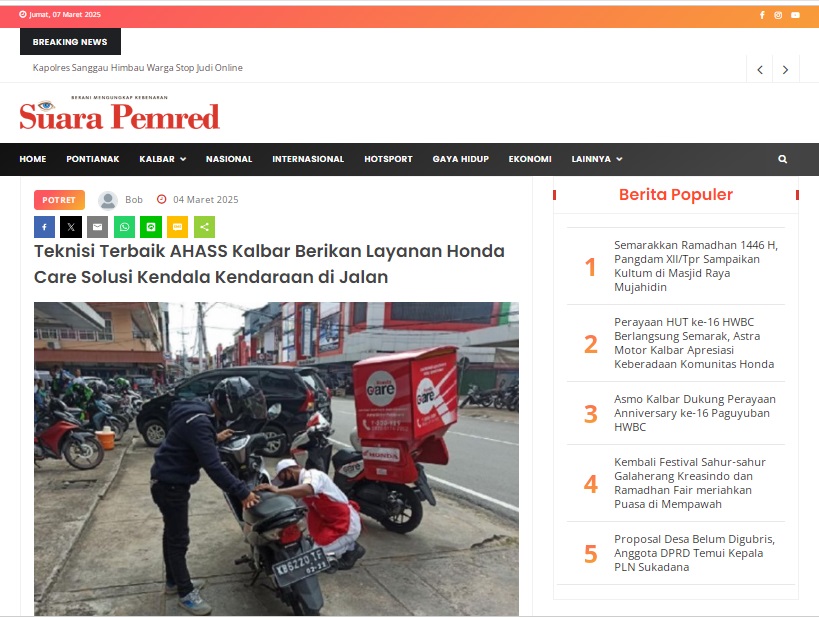Share article on Facebook
819x618 pixels.
pos(44,227)
